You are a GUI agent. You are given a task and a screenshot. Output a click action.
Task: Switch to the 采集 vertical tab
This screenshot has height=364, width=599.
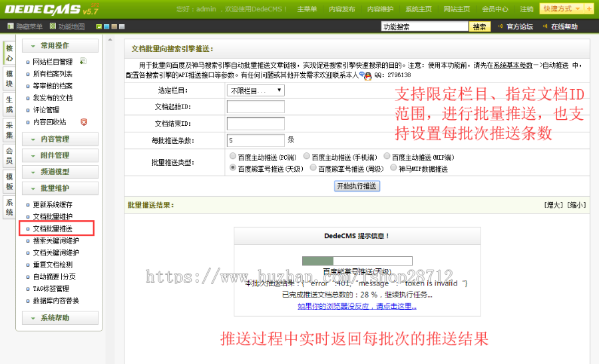point(9,130)
